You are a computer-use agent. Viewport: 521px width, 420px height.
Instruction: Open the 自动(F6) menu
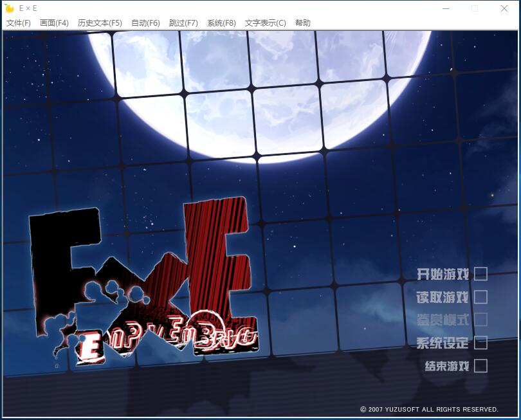pos(147,23)
